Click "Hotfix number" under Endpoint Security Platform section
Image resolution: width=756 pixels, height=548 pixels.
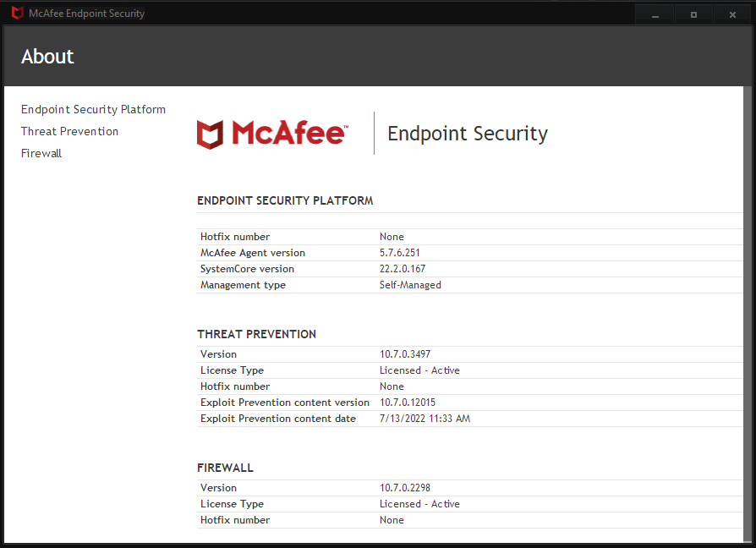(x=235, y=237)
